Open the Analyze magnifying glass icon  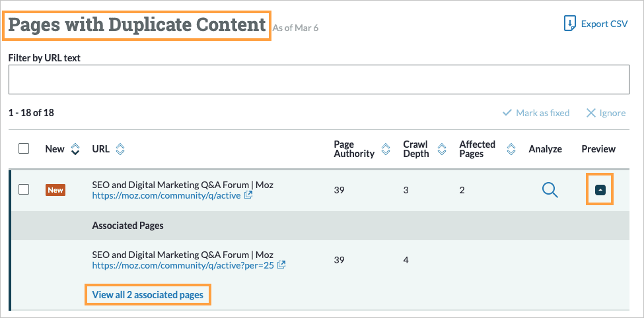550,190
